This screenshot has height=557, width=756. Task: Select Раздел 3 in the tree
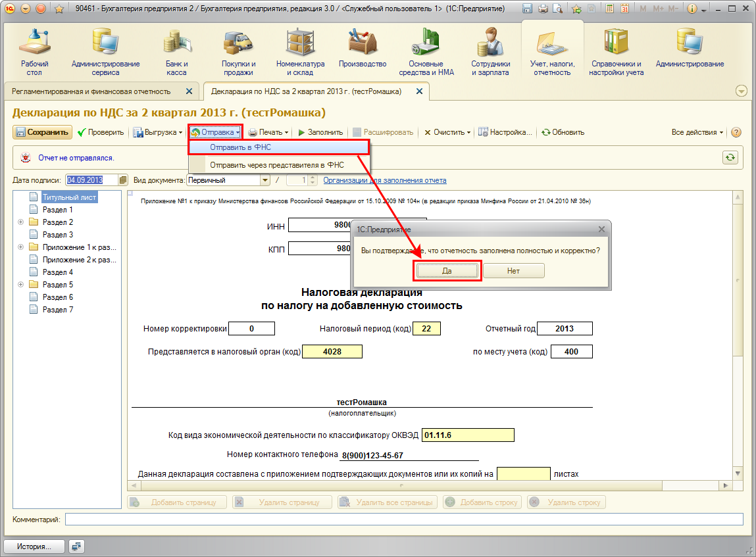point(58,235)
